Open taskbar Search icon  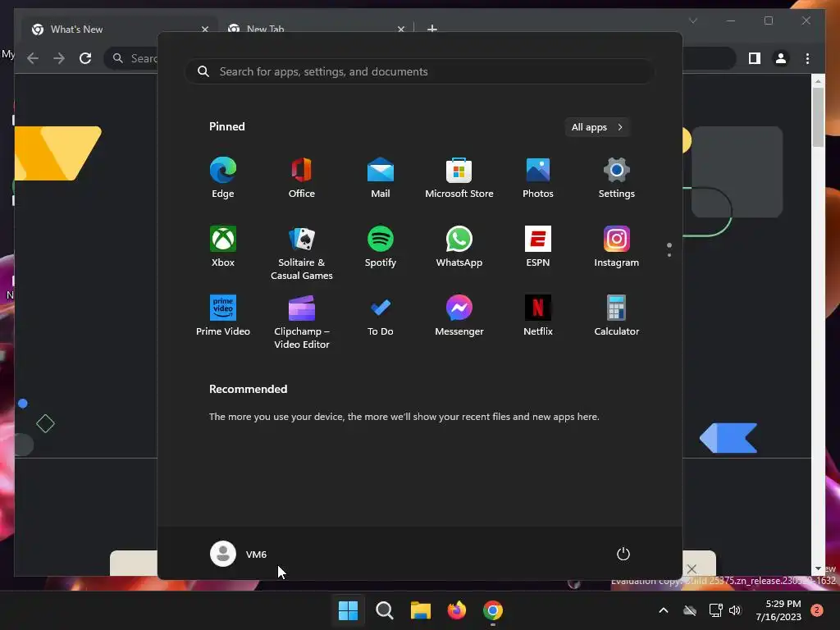tap(384, 610)
